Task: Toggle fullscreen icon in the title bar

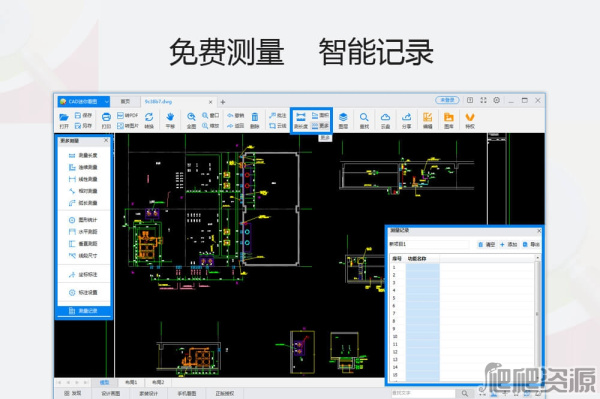Action: tap(483, 100)
